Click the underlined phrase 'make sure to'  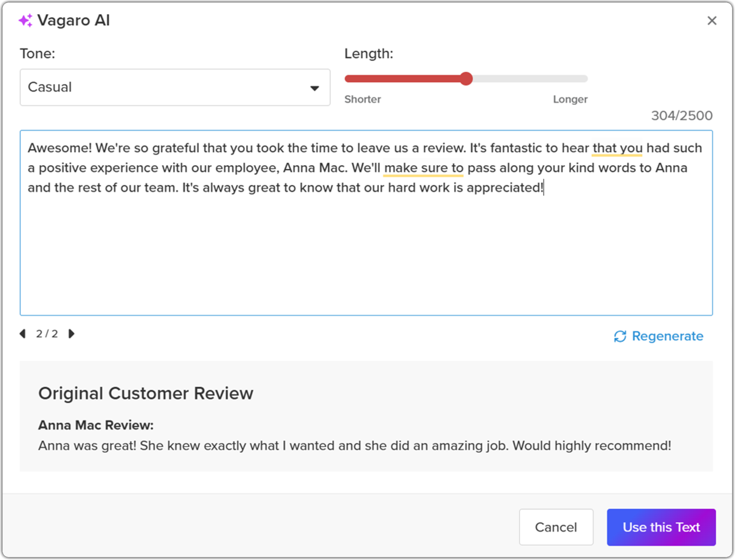click(423, 168)
